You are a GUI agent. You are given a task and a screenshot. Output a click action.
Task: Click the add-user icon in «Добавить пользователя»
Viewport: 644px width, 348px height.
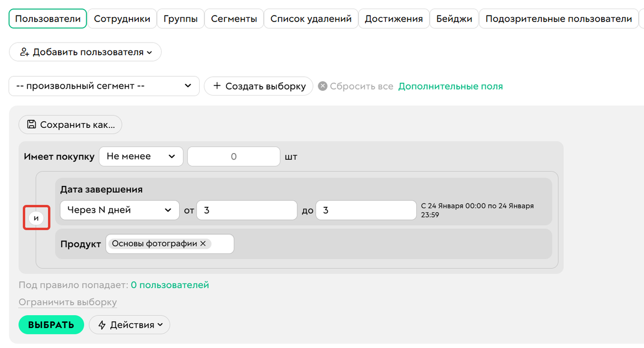click(x=24, y=52)
